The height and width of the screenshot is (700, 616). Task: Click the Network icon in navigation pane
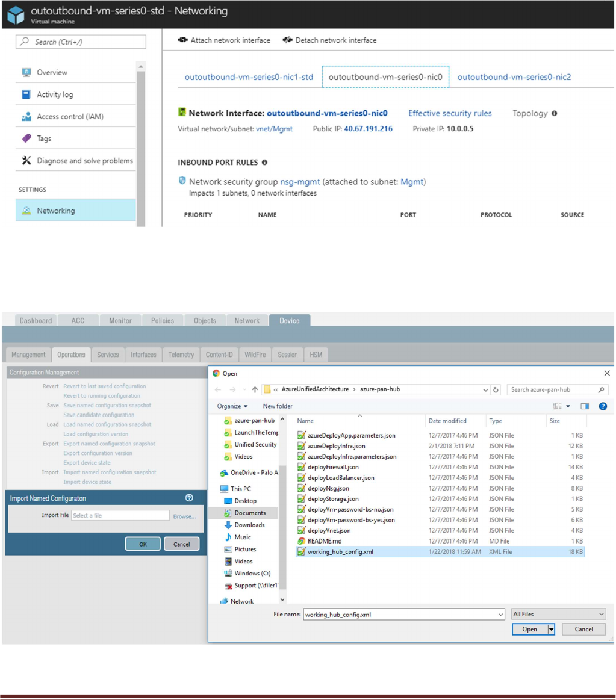click(x=224, y=601)
